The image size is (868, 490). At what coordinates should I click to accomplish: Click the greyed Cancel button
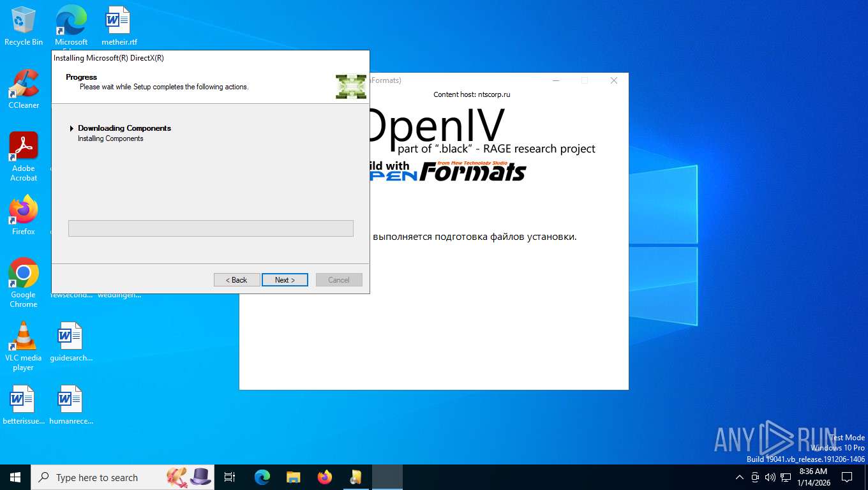pos(339,280)
